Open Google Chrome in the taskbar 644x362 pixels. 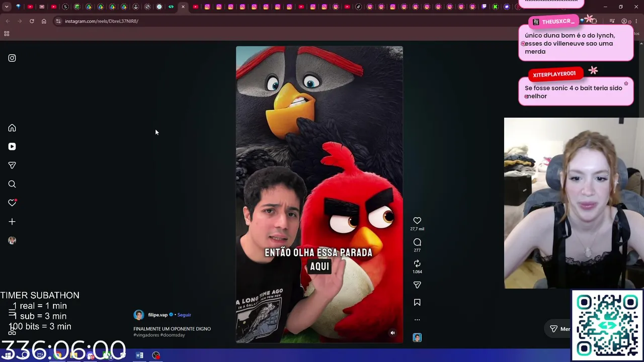tap(58, 355)
